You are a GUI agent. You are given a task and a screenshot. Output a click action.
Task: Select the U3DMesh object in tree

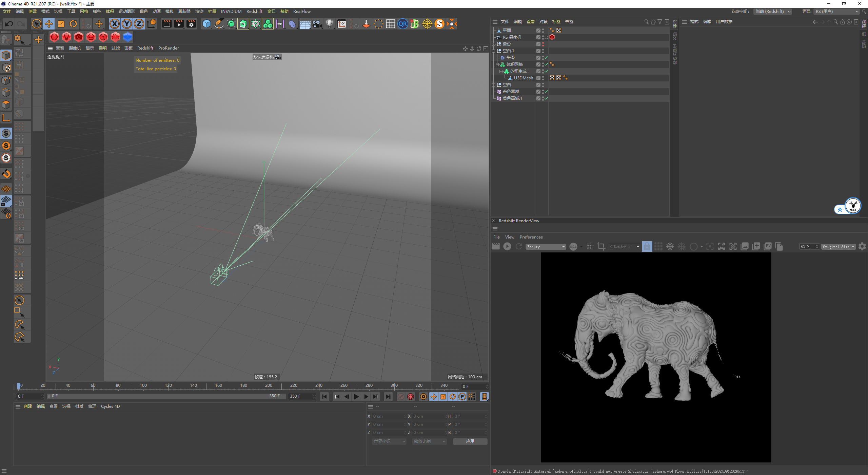[x=523, y=78]
